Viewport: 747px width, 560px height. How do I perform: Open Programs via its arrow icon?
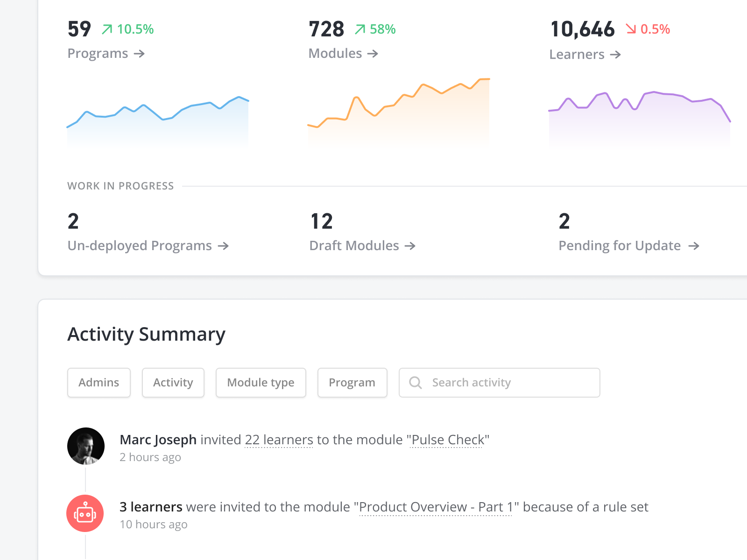point(140,54)
